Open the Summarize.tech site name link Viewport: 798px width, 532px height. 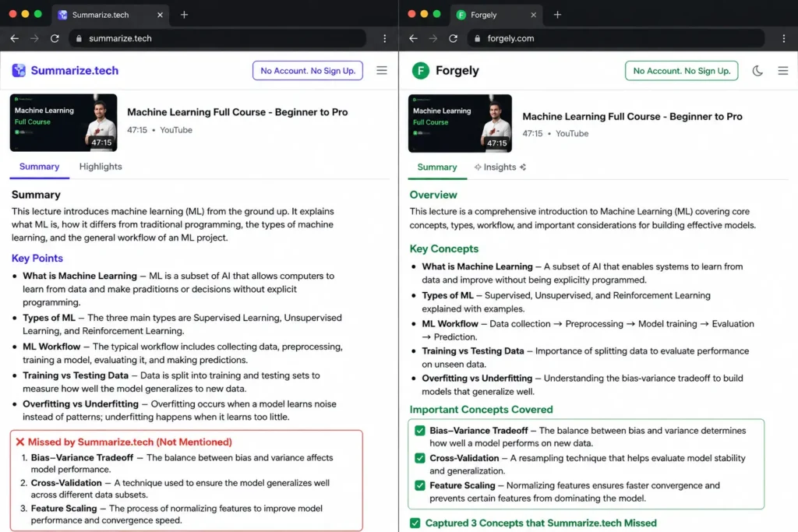point(75,71)
